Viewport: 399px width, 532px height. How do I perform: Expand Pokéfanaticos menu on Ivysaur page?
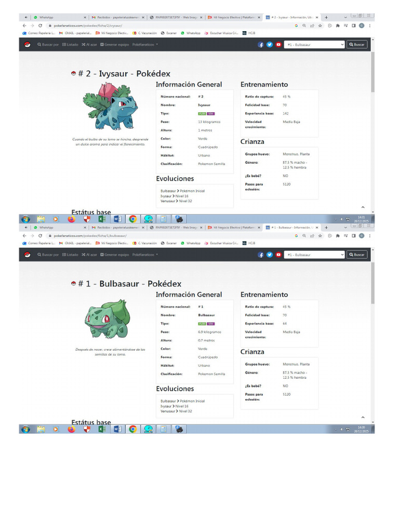tap(145, 45)
